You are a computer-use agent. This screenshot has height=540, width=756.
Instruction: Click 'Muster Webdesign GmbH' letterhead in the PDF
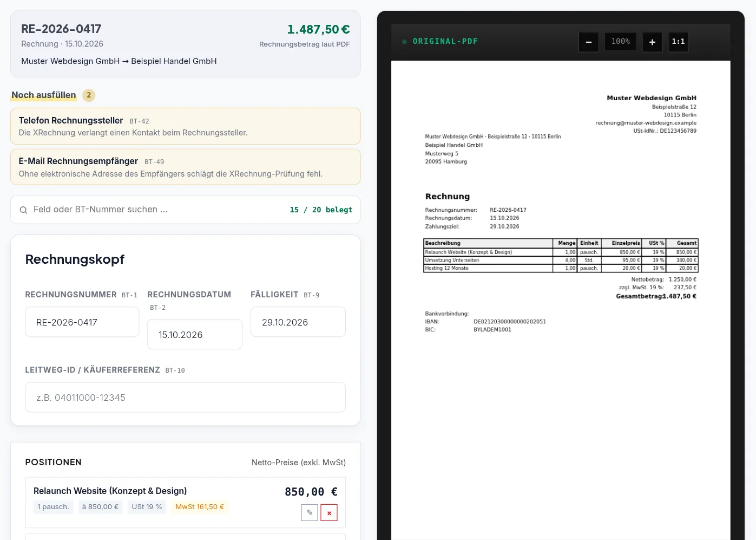tap(652, 98)
